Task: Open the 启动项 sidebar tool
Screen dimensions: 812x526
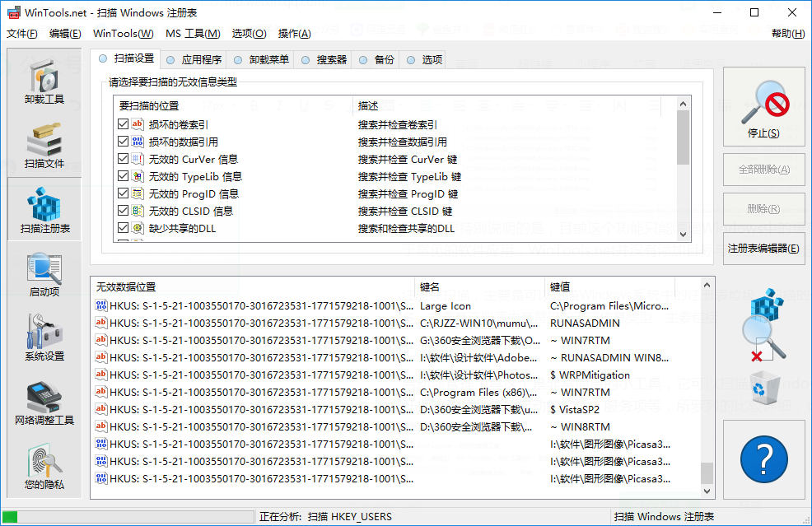Action: pyautogui.click(x=44, y=274)
